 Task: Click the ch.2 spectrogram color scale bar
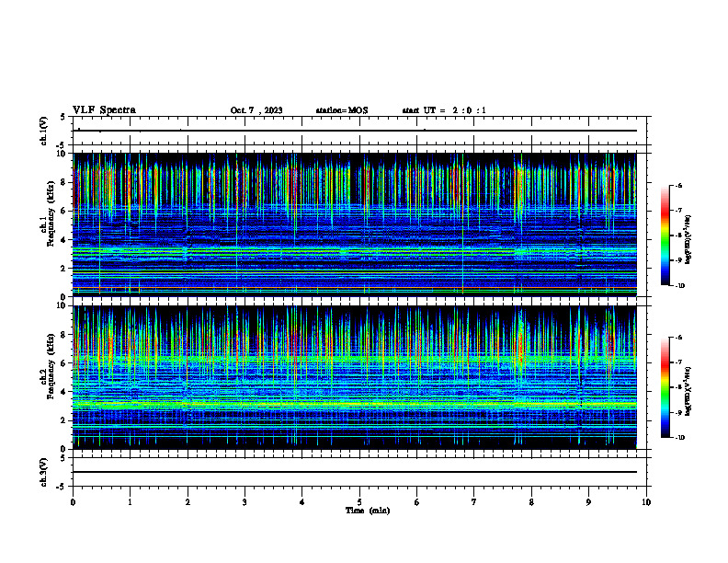click(x=665, y=387)
